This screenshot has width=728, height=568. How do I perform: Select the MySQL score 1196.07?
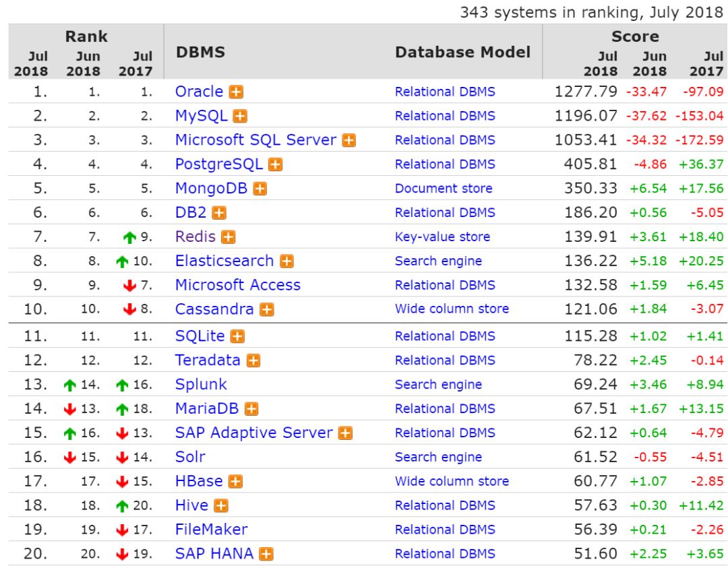[x=586, y=115]
